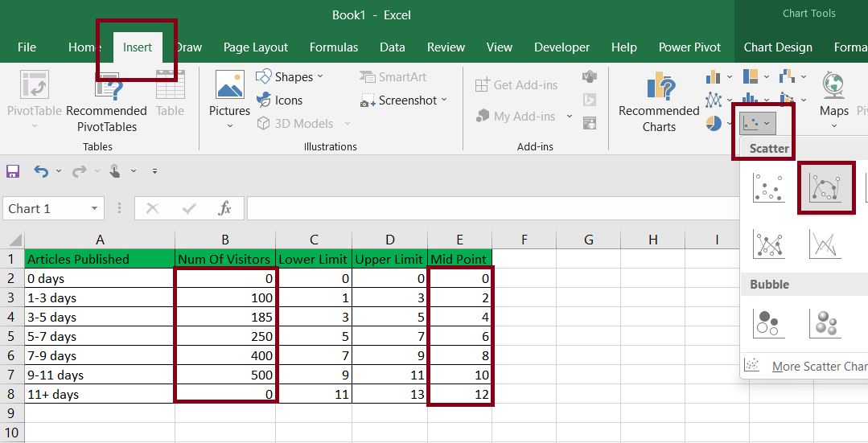The height and width of the screenshot is (443, 868).
Task: Choose the basic Scatter chart icon
Action: (x=769, y=187)
